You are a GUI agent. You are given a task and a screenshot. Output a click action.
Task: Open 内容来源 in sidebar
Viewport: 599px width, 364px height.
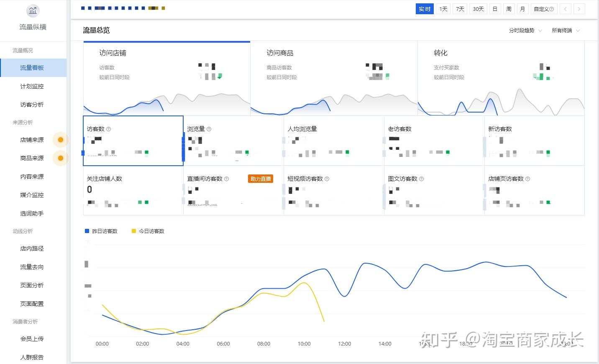[x=33, y=177]
